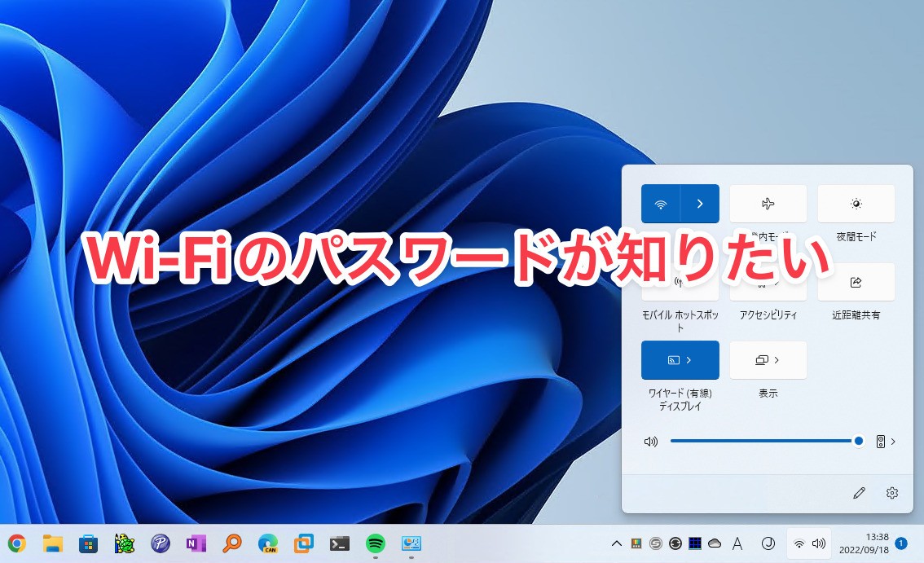Click the blue grid tray icon
This screenshot has width=924, height=563.
click(x=695, y=543)
